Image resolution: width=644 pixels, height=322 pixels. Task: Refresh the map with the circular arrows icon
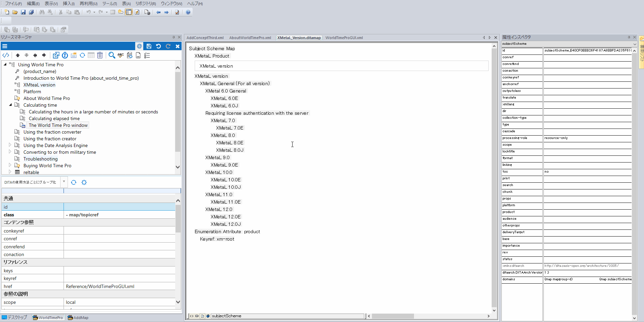click(x=82, y=55)
